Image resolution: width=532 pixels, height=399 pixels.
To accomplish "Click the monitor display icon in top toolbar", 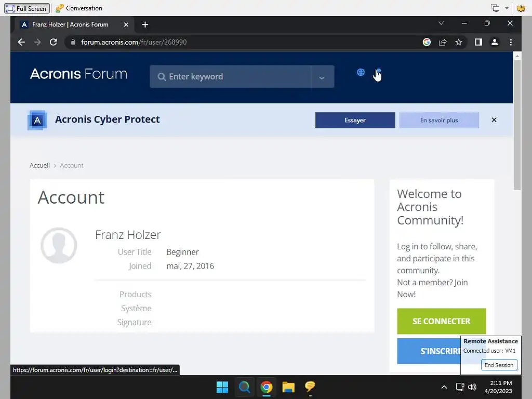I will click(495, 8).
